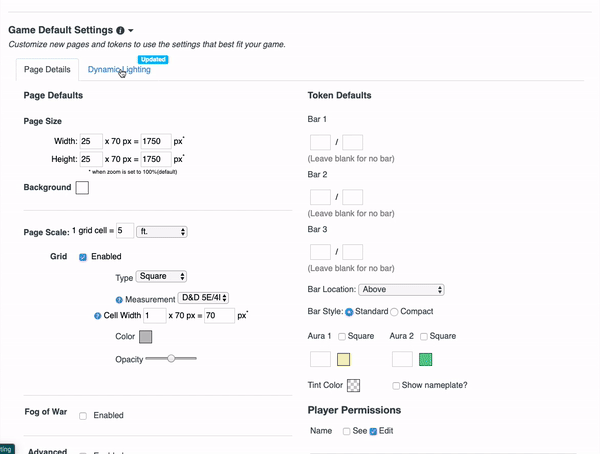The width and height of the screenshot is (600, 454).
Task: Switch to the Dynamic Lighting tab
Action: coord(119,70)
